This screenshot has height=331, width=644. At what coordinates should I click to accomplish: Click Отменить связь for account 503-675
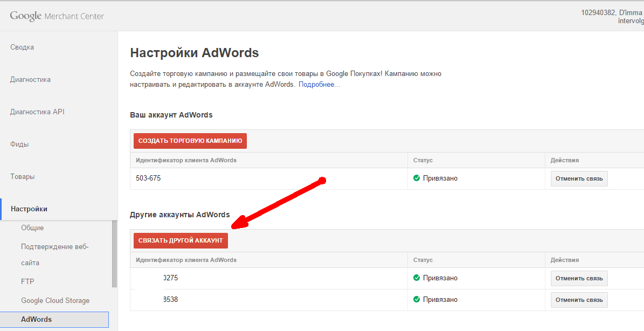tap(579, 178)
